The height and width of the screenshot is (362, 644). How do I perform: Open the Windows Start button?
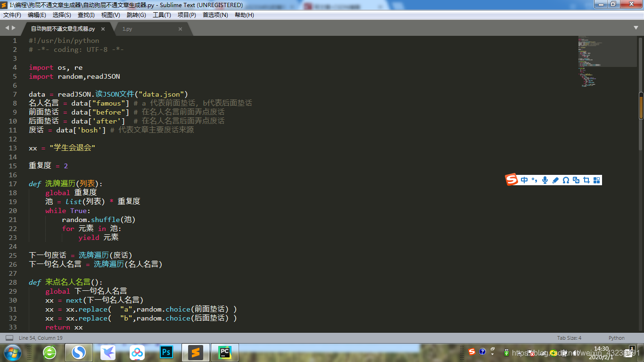12,352
